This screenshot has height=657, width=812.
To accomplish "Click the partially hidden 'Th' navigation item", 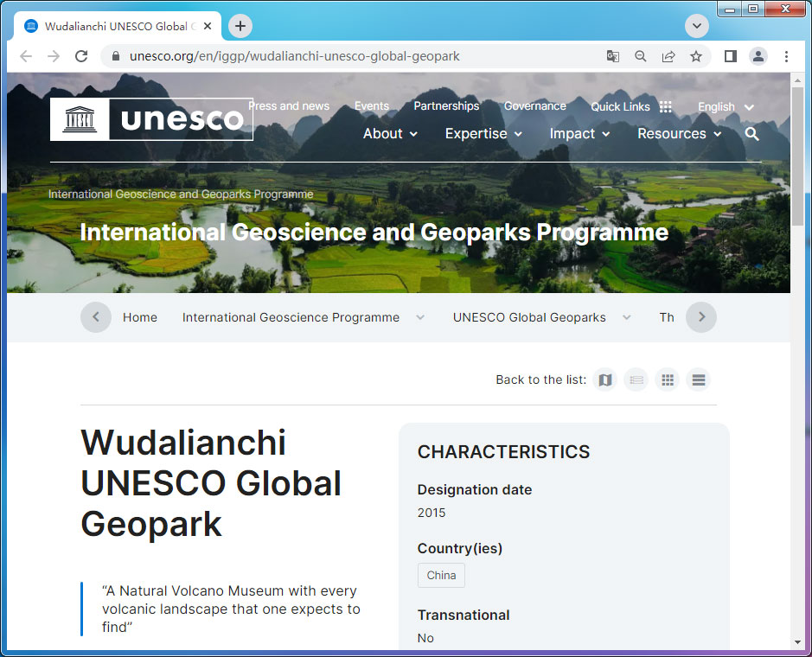I will click(x=667, y=317).
